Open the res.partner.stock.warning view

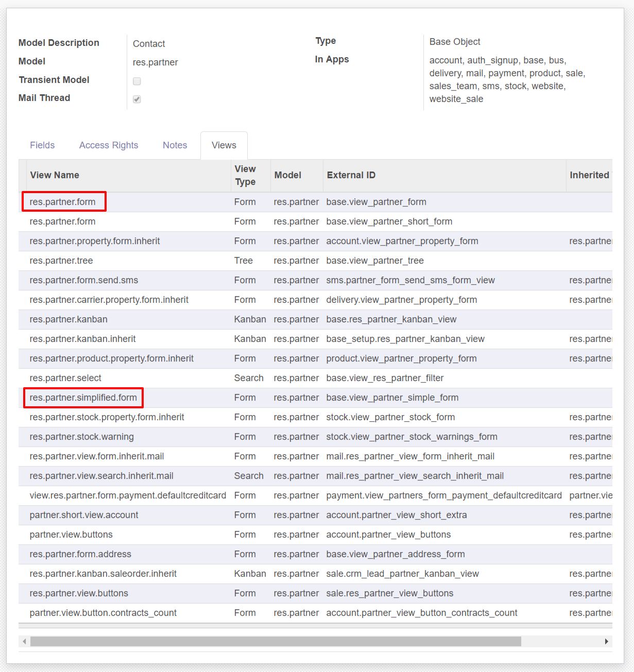coord(315,437)
